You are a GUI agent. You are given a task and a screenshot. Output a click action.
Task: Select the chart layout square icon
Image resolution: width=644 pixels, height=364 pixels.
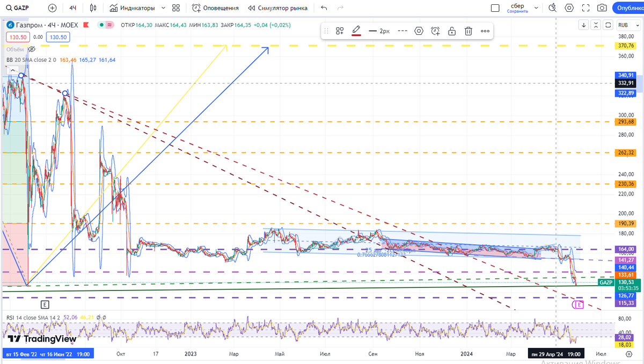point(495,8)
